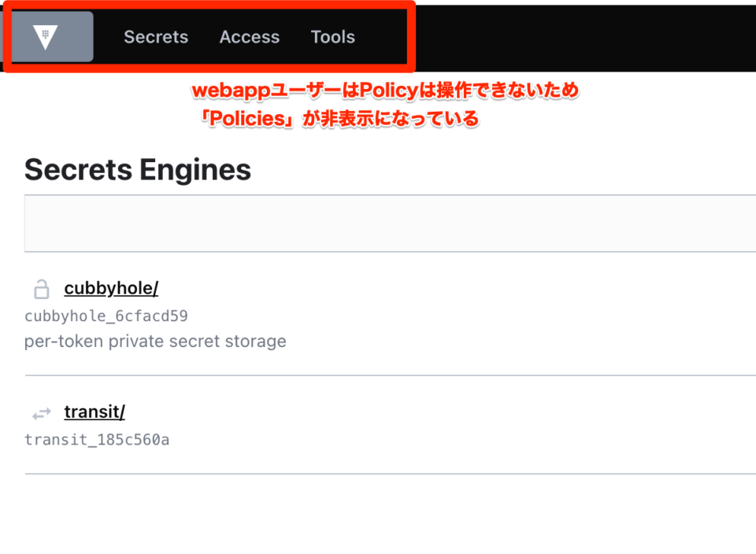Click the lock icon beside cubbyhole/
The image size is (756, 554).
(x=42, y=289)
